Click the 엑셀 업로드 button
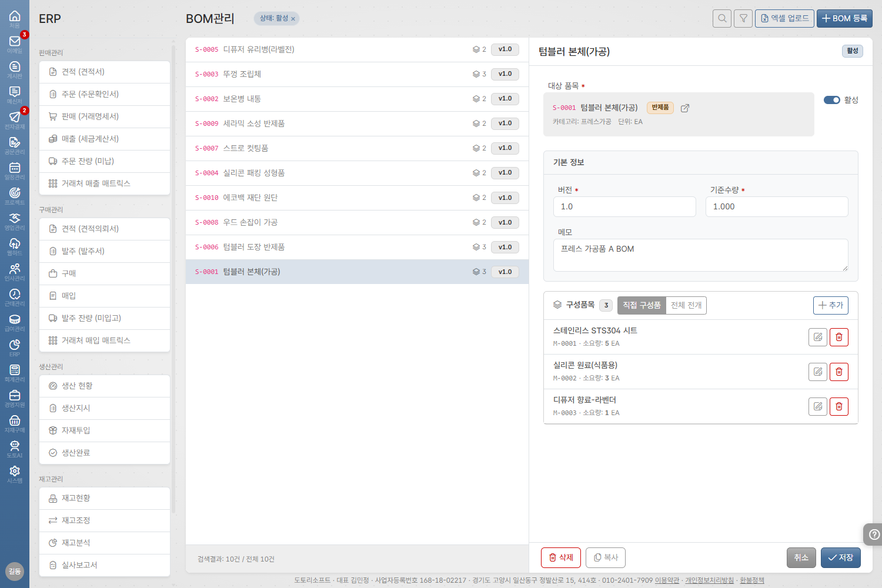Image resolution: width=882 pixels, height=588 pixels. pyautogui.click(x=784, y=18)
